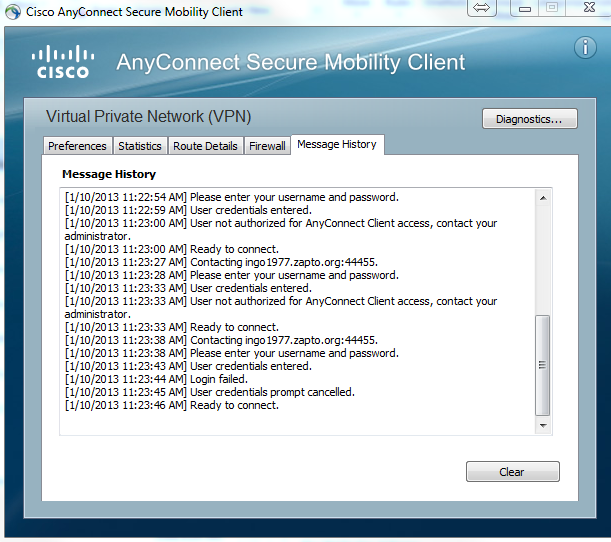This screenshot has width=611, height=542.
Task: Click the AnyConnect Secure Mobility Client banner title
Action: (291, 62)
